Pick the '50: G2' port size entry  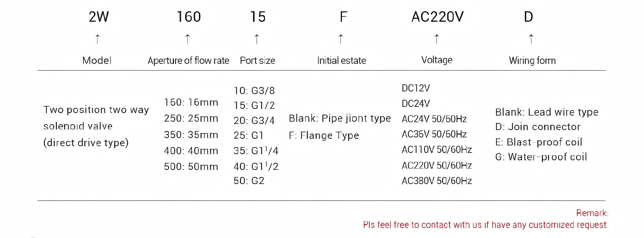tap(249, 181)
